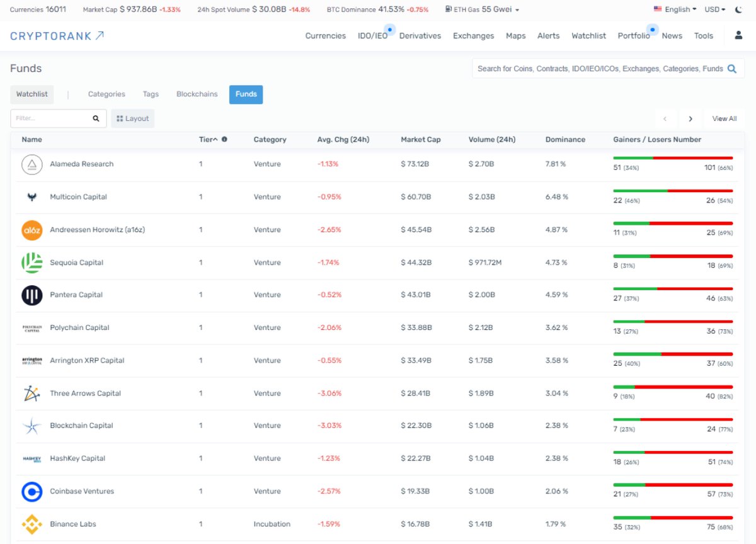
Task: Open the Derivatives menu
Action: (420, 36)
